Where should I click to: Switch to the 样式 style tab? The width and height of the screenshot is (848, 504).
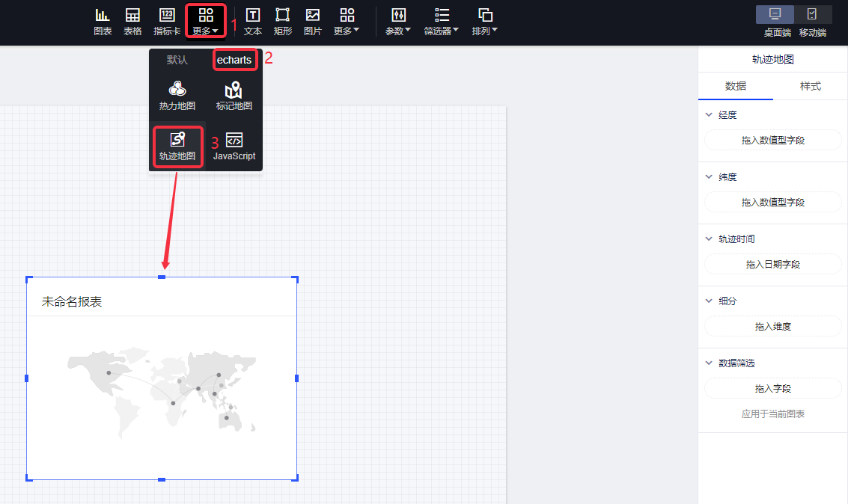point(810,86)
